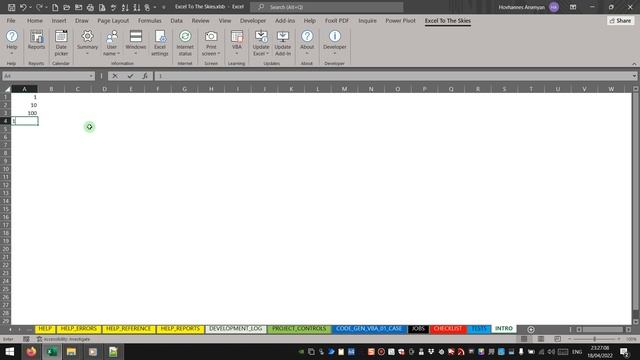Click the Redo arrow icon
640x360 pixels.
point(39,7)
